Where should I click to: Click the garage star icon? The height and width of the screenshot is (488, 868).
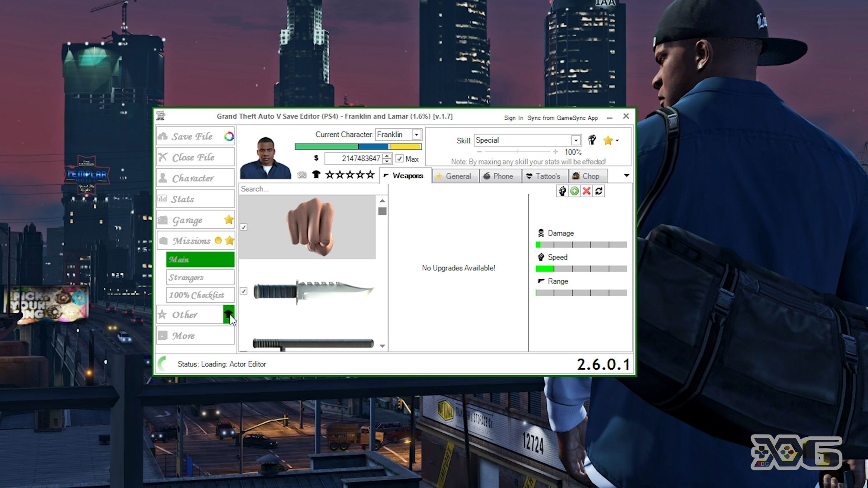point(229,219)
